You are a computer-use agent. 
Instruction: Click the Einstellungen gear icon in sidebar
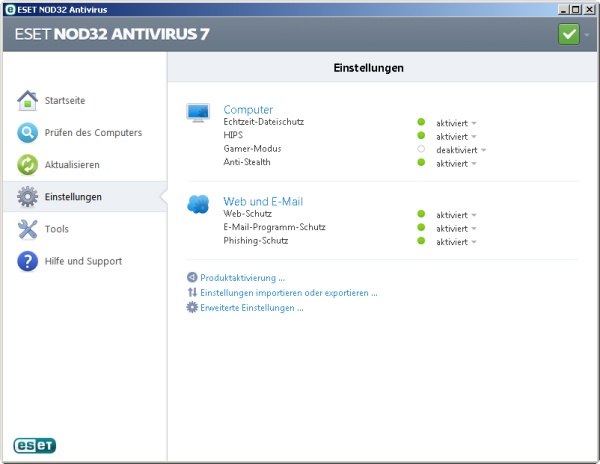(x=28, y=197)
